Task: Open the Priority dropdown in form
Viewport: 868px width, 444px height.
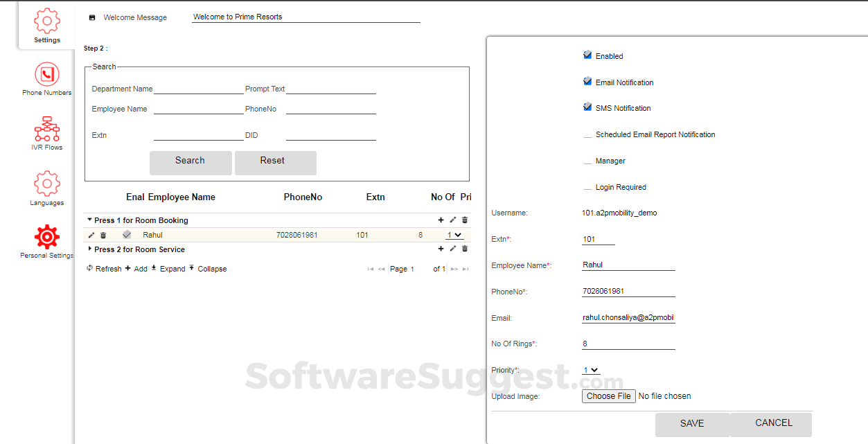Action: point(591,371)
